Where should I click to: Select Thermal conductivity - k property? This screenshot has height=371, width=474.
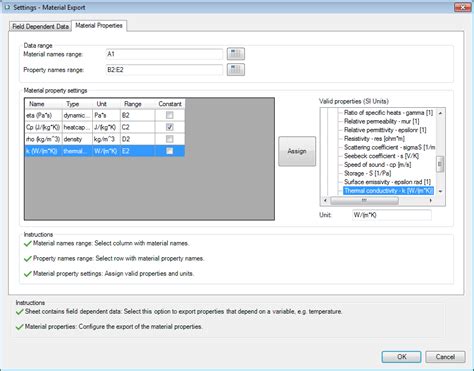coord(389,191)
